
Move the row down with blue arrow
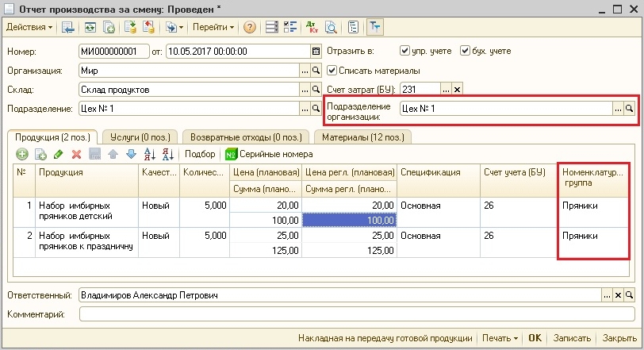[131, 155]
